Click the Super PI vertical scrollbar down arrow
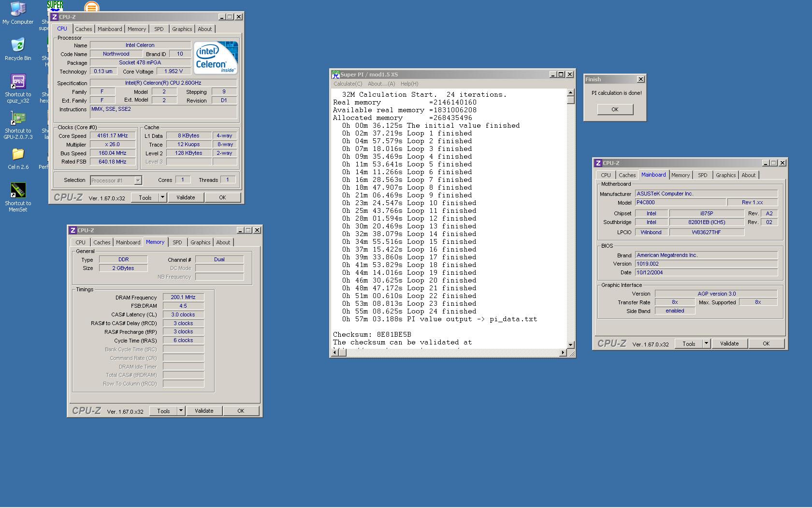Viewport: 812px width, 508px height. pyautogui.click(x=570, y=344)
